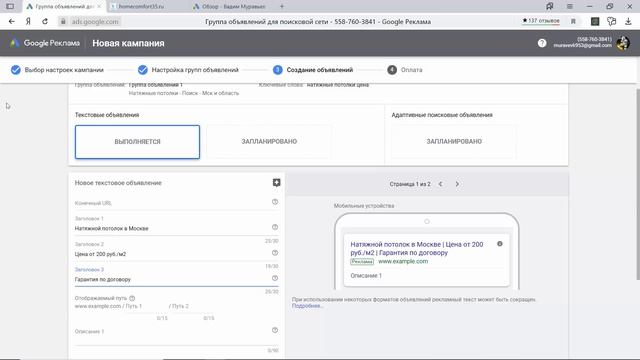Open the extension icon next to downloads
The image size is (640, 360).
tap(611, 22)
